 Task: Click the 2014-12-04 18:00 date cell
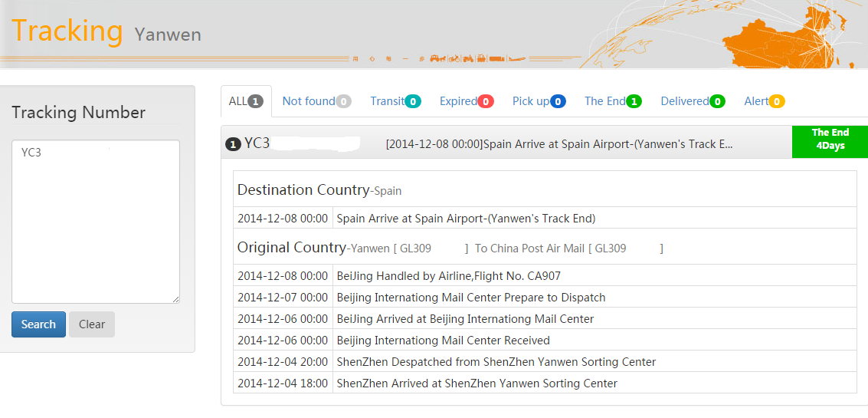(x=283, y=383)
